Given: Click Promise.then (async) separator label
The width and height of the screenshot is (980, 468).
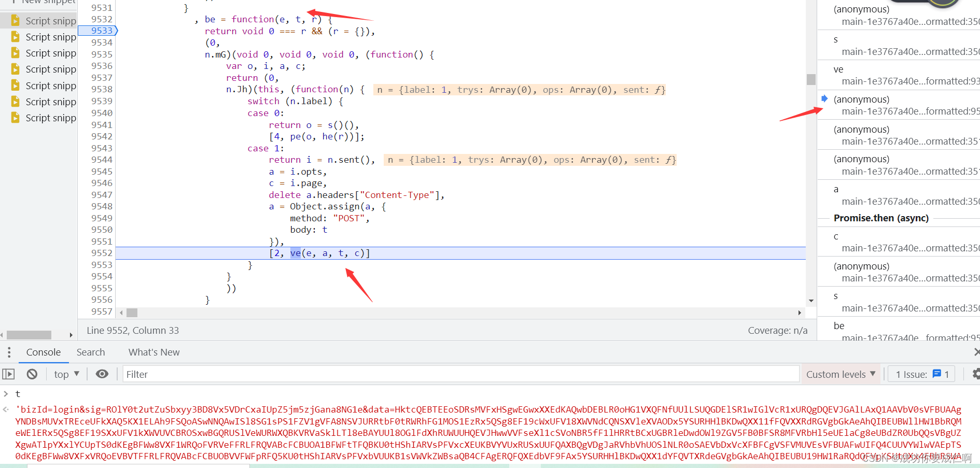Looking at the screenshot, I should click(881, 218).
